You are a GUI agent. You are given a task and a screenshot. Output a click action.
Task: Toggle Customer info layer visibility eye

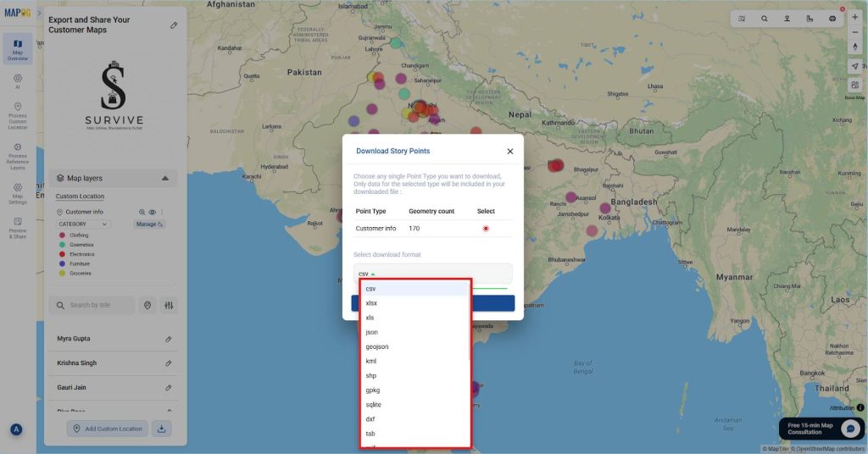(153, 212)
